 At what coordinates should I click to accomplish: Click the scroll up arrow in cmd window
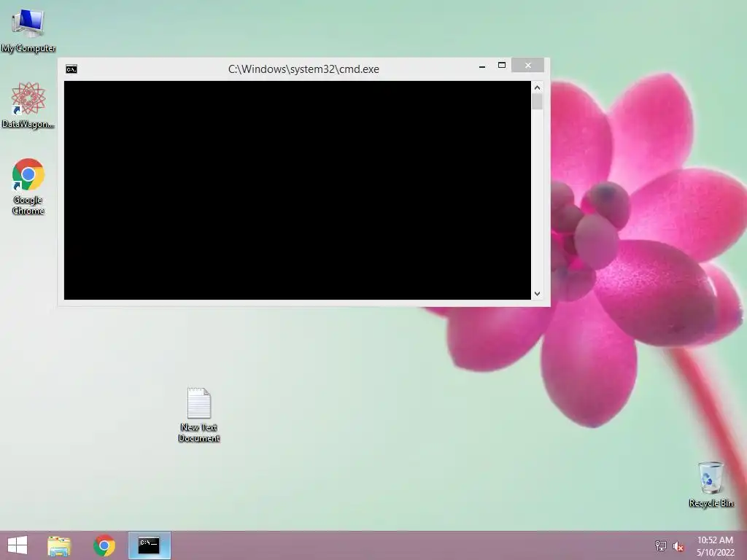tap(538, 87)
